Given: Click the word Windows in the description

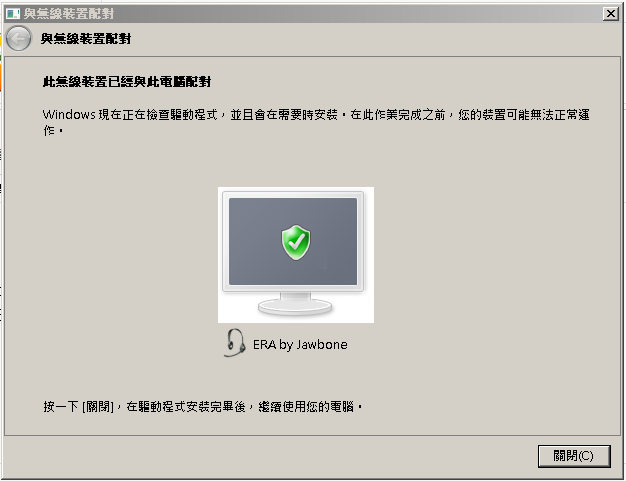Looking at the screenshot, I should 68,115.
